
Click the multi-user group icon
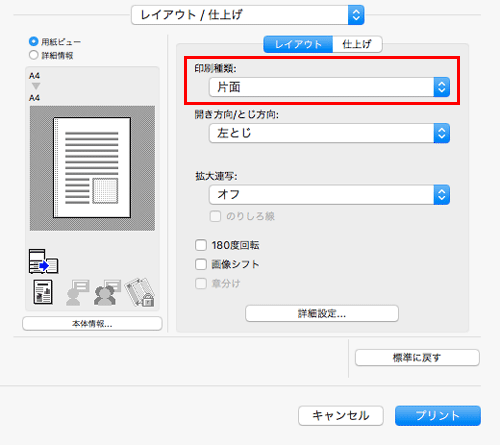107,292
